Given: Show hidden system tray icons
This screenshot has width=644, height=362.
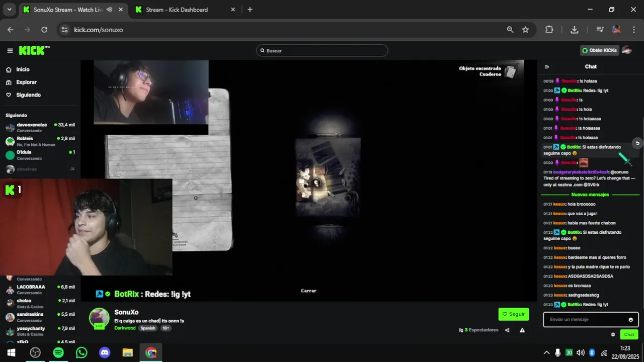Looking at the screenshot, I should point(546,353).
